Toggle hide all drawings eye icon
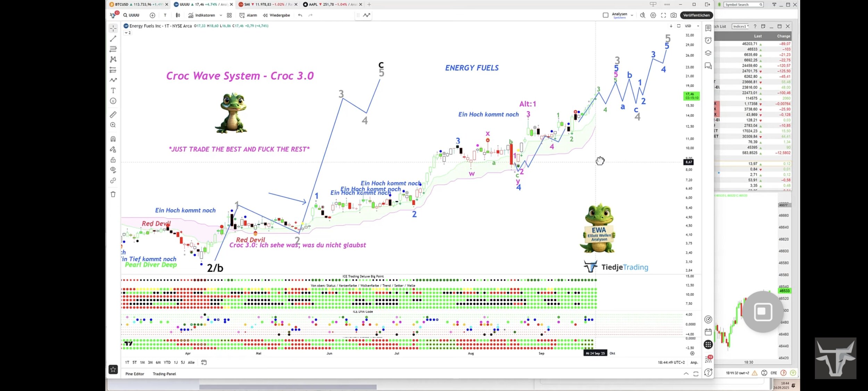This screenshot has height=391, width=868. tap(113, 170)
